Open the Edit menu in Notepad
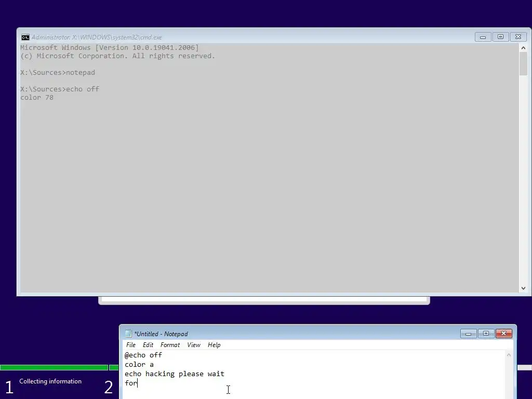532x399 pixels. pyautogui.click(x=148, y=345)
